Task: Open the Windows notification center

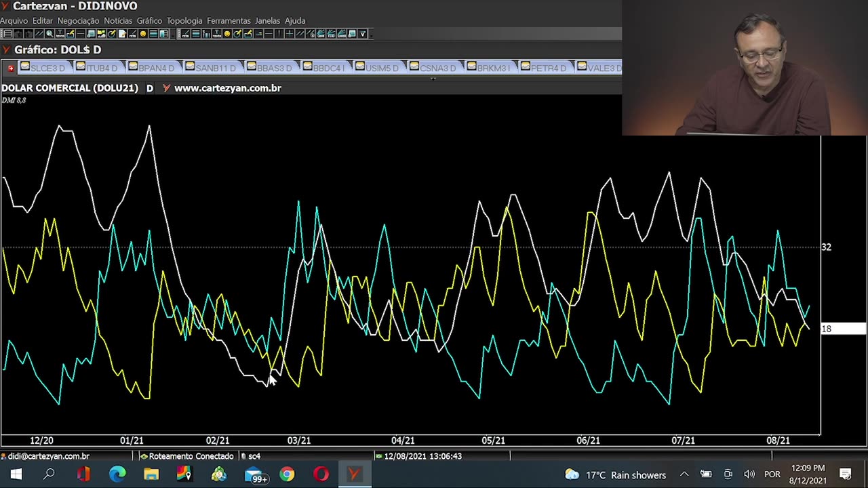Action: tap(846, 474)
